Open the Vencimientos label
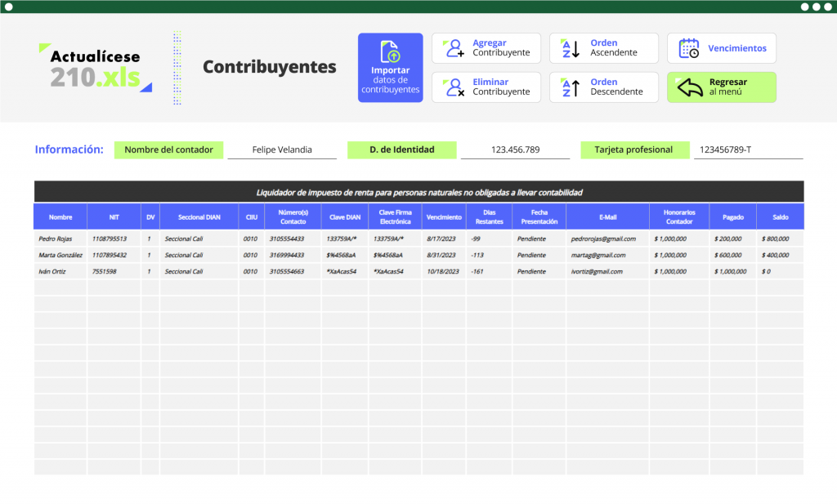 point(737,48)
